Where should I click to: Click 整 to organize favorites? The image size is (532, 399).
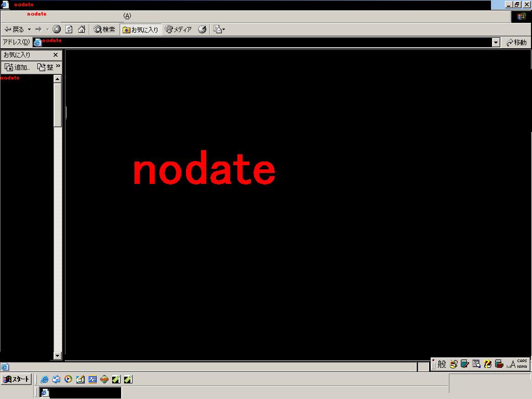click(46, 67)
